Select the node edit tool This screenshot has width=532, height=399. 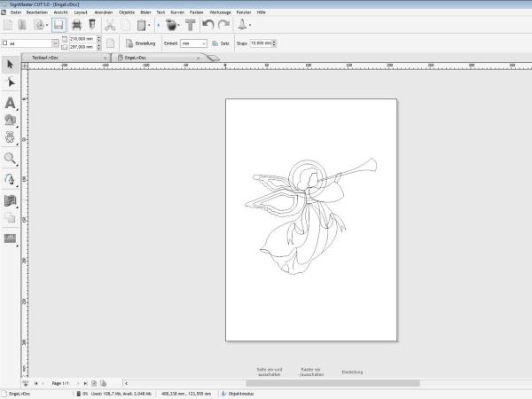(x=11, y=82)
